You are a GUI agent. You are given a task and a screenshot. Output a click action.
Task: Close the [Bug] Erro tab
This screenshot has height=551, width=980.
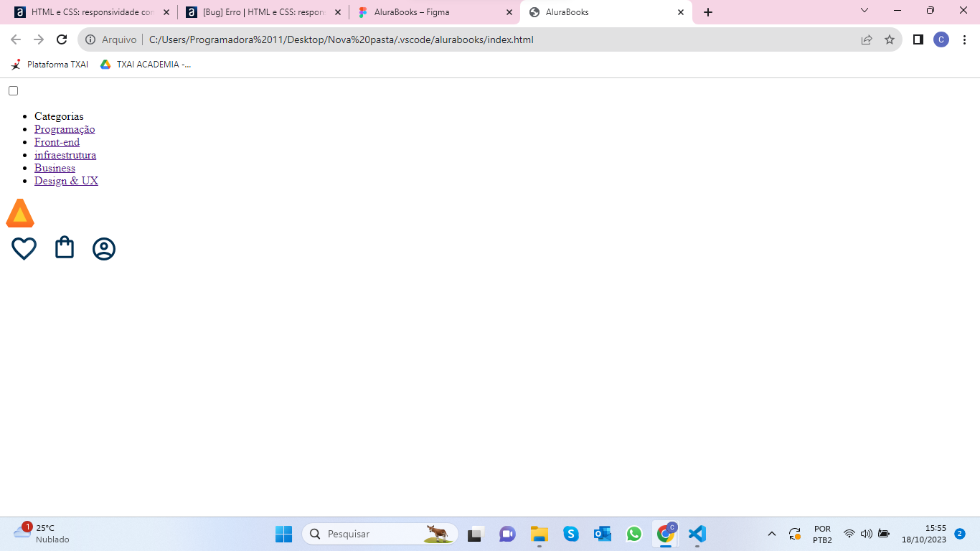tap(338, 12)
